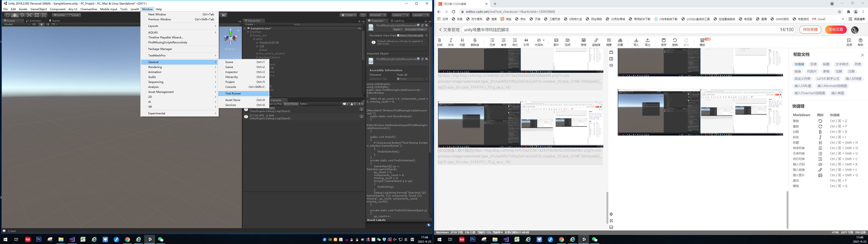This screenshot has height=244, width=868.
Task: Select the Scale tool in Unity toolbar
Action: (29, 15)
